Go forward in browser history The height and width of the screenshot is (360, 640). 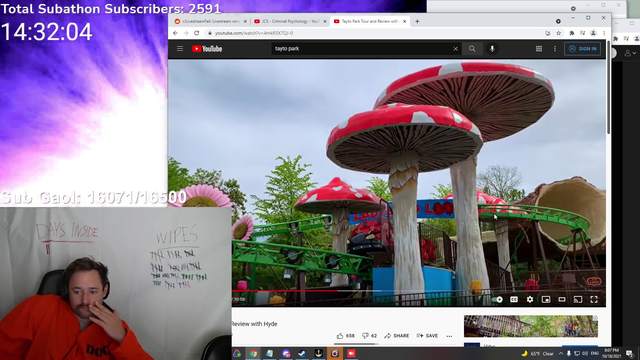point(186,33)
